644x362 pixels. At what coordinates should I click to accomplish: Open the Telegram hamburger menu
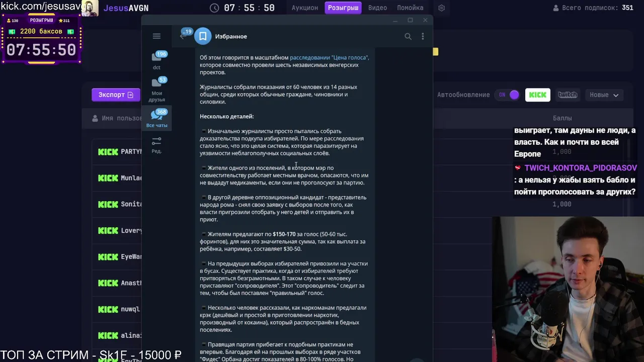[156, 36]
